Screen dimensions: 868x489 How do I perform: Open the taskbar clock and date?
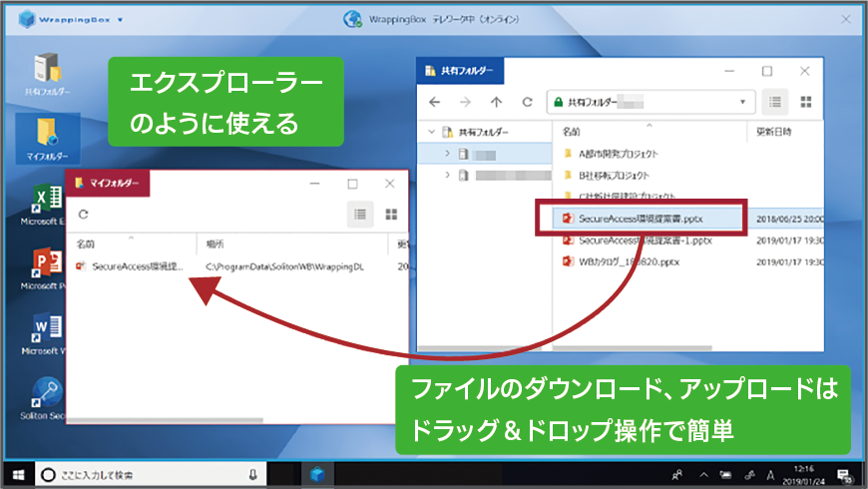pos(803,475)
